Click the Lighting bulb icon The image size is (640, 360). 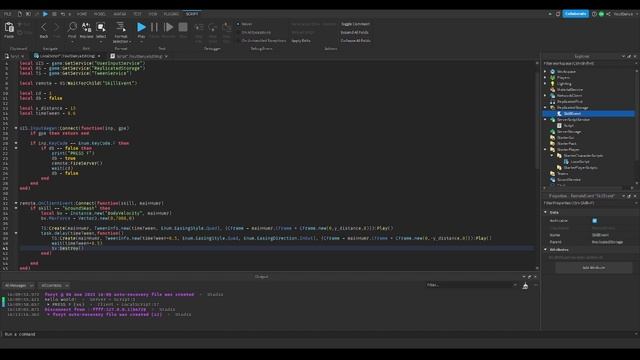pyautogui.click(x=553, y=84)
